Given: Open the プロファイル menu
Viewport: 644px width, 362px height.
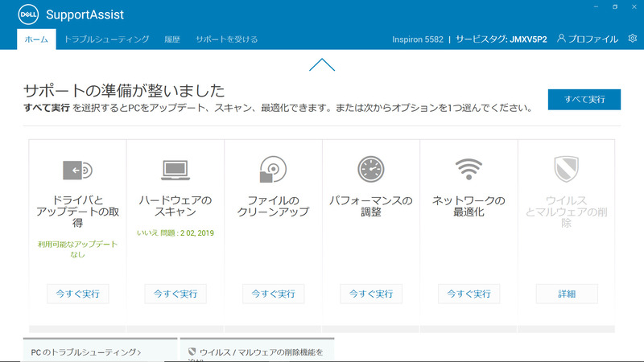Looking at the screenshot, I should click(x=588, y=39).
